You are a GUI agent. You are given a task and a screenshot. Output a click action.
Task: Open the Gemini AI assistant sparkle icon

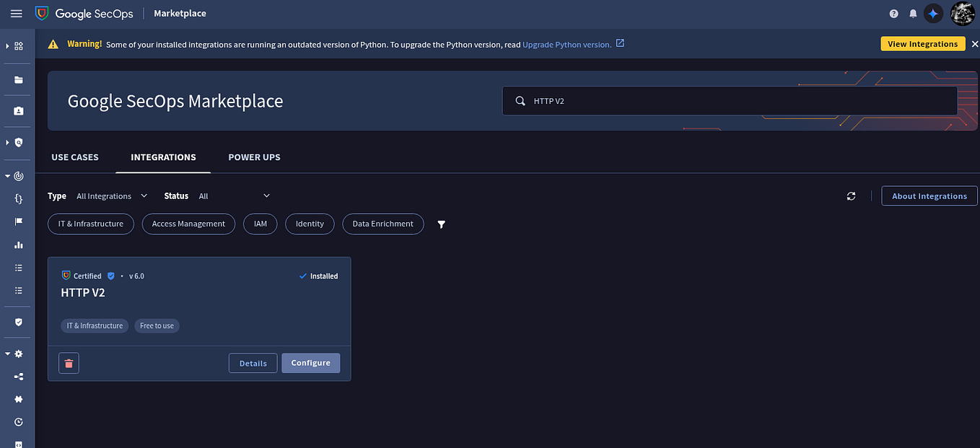[933, 13]
